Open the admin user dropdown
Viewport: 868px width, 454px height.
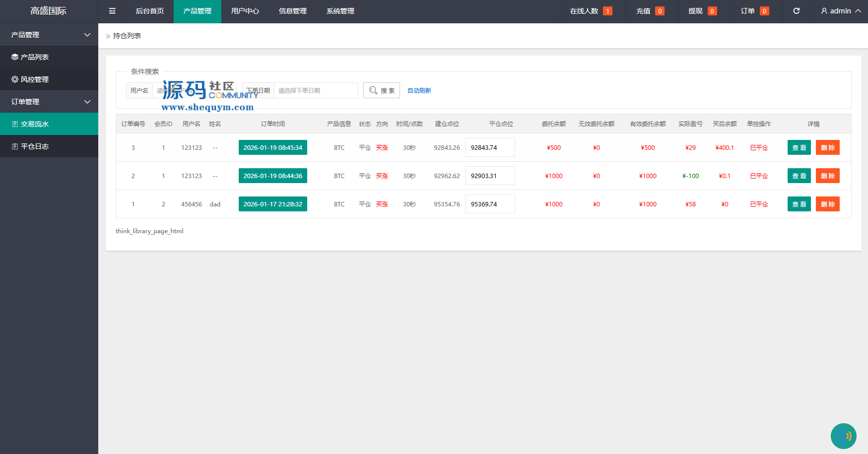[x=841, y=11]
